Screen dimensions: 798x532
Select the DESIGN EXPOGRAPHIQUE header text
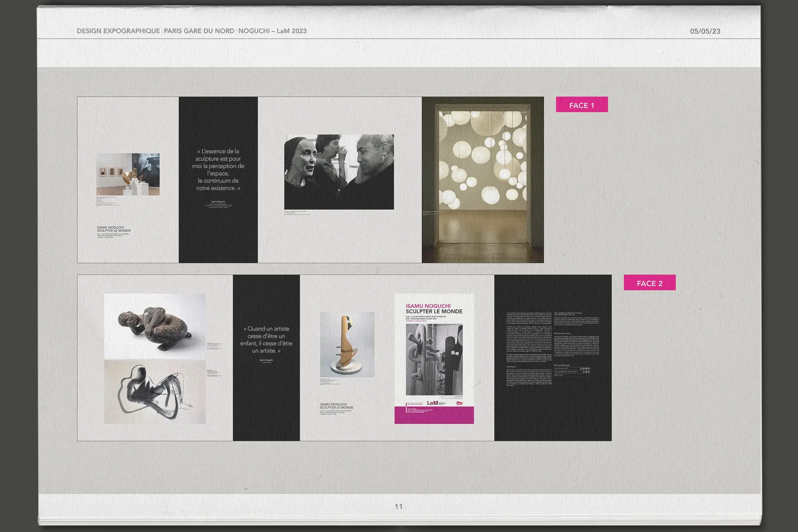point(118,31)
